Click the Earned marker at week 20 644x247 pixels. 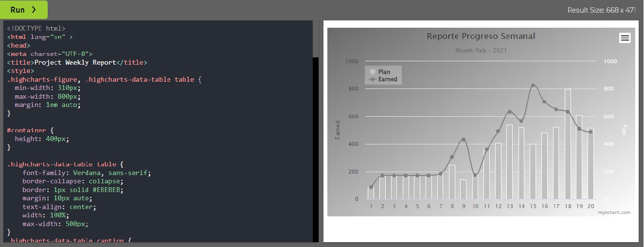(x=590, y=132)
